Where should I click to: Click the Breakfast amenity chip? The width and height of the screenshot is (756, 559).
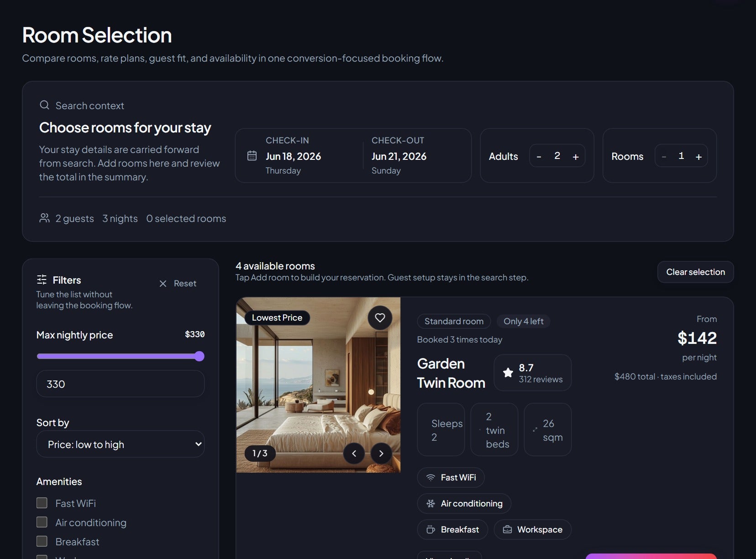coord(452,530)
